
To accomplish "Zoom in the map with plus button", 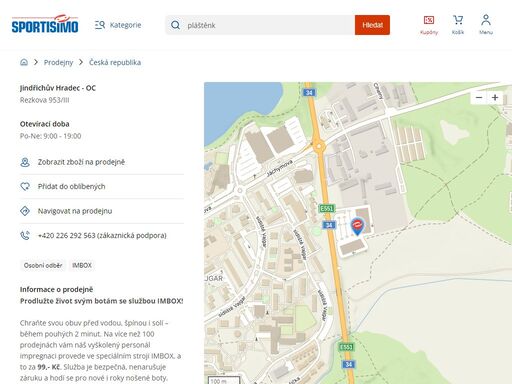I will coord(495,97).
